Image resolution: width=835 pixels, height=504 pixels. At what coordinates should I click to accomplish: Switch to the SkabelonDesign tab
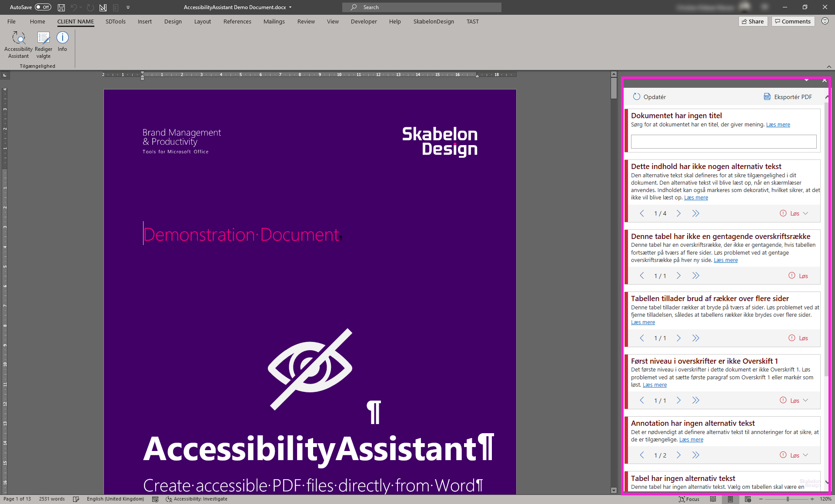coord(434,21)
